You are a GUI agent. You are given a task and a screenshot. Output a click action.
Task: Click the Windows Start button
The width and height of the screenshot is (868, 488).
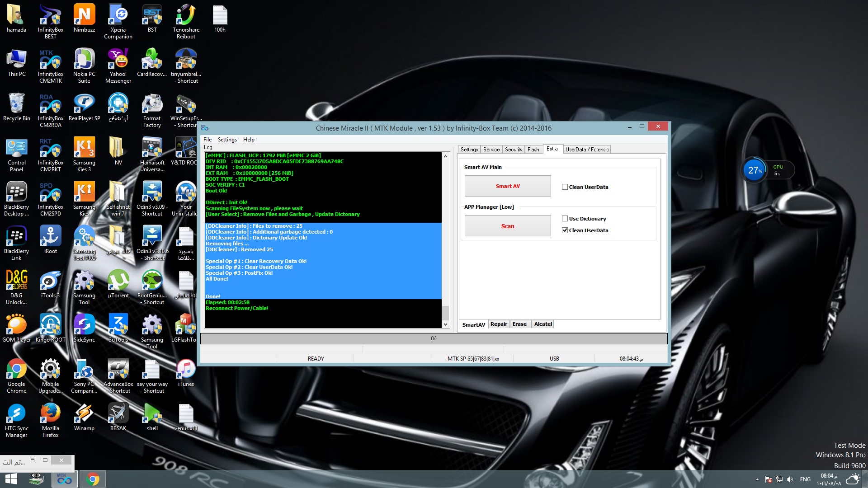click(x=11, y=479)
